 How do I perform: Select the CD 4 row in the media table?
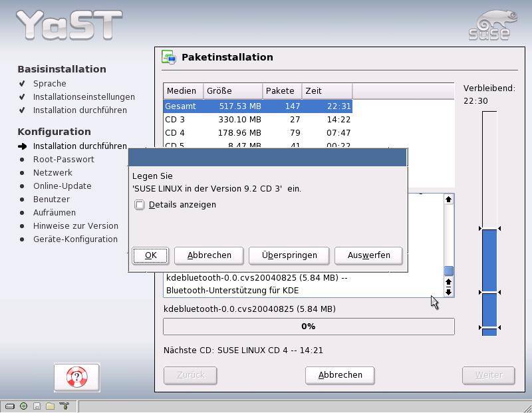coord(258,133)
